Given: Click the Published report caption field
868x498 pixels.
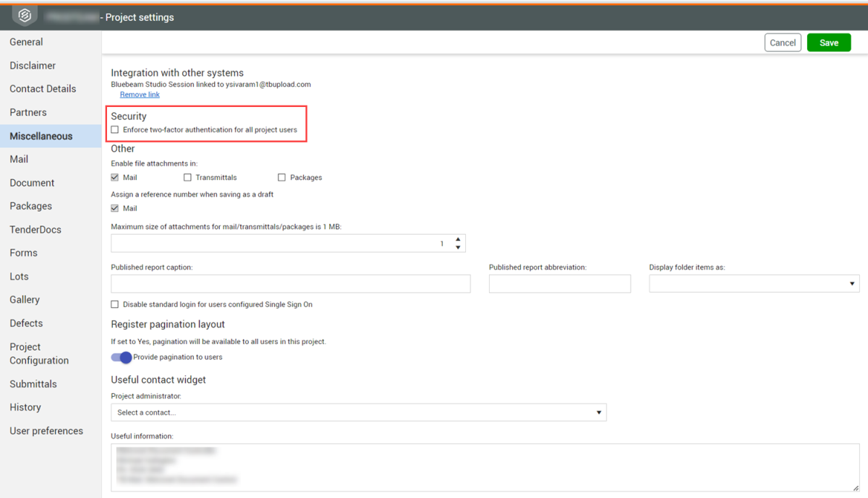Looking at the screenshot, I should [x=290, y=284].
